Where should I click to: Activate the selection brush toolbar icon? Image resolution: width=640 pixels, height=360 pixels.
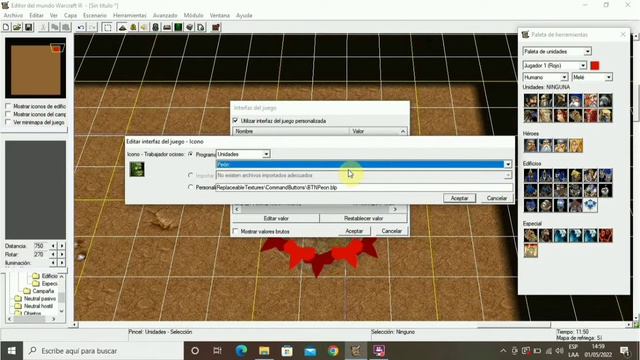pyautogui.click(x=107, y=27)
